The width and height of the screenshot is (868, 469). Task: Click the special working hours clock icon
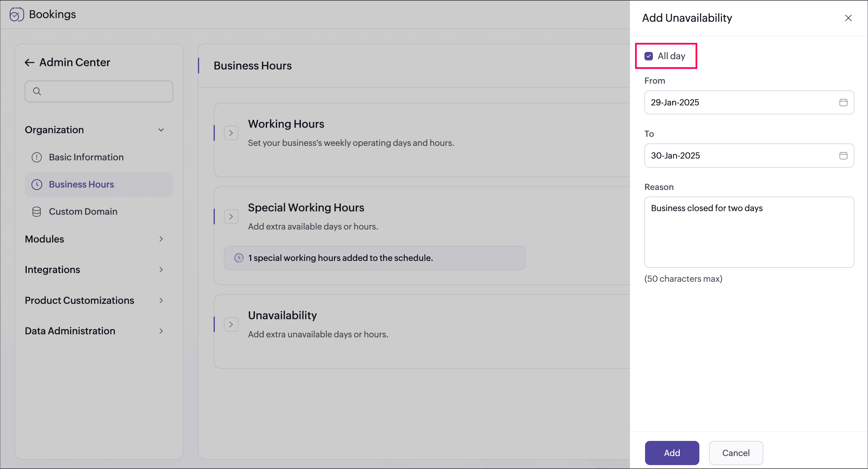pyautogui.click(x=239, y=258)
